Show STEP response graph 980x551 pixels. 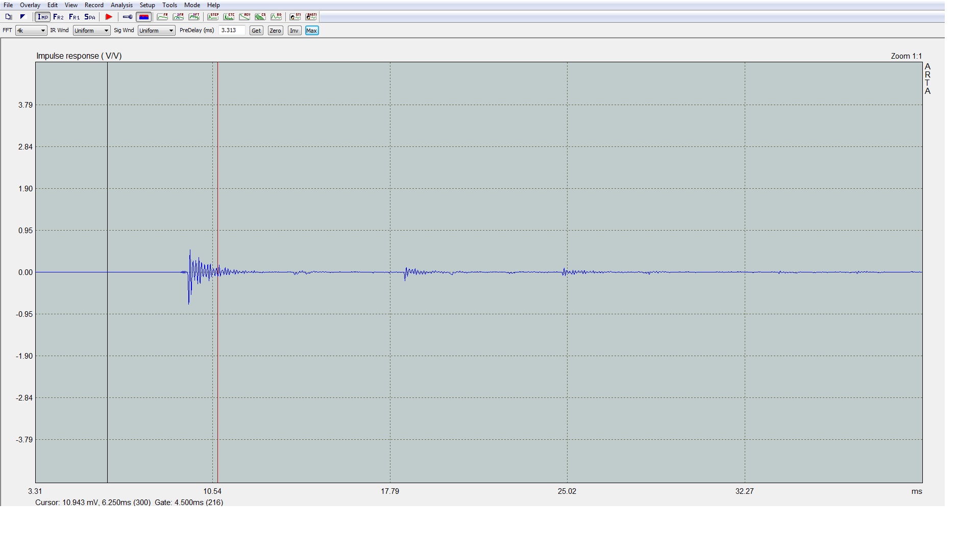pyautogui.click(x=213, y=17)
